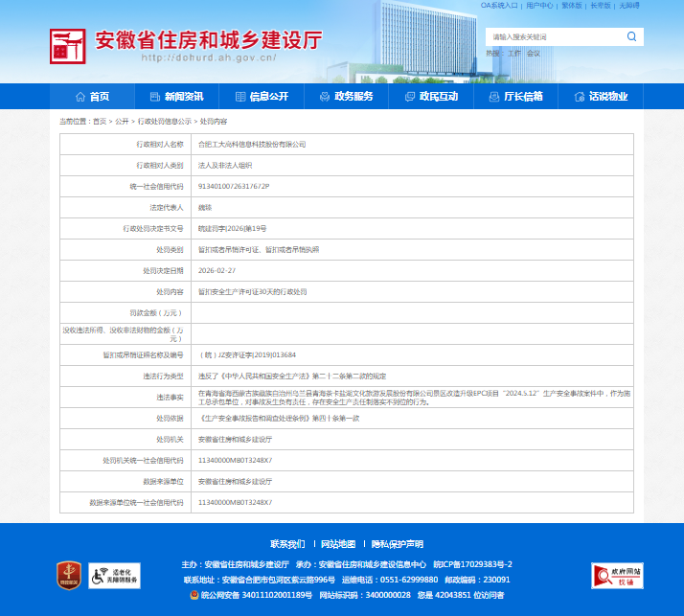Click the house icon beside 首页
The image size is (684, 616).
(x=80, y=97)
